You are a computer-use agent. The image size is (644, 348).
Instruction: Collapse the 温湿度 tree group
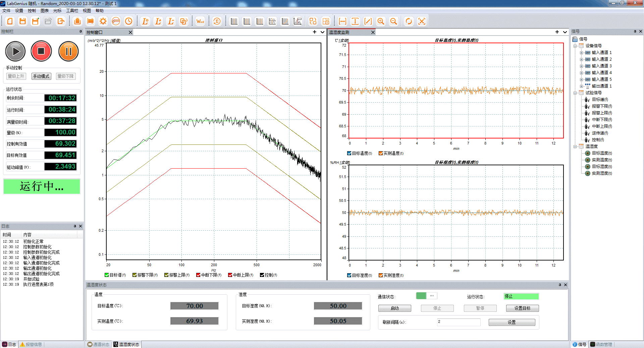[x=575, y=147]
